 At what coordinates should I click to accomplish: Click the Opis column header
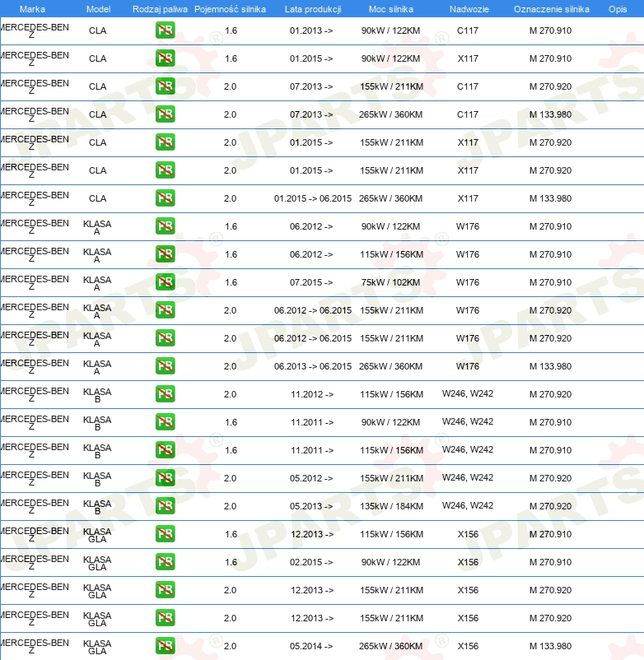(x=618, y=9)
